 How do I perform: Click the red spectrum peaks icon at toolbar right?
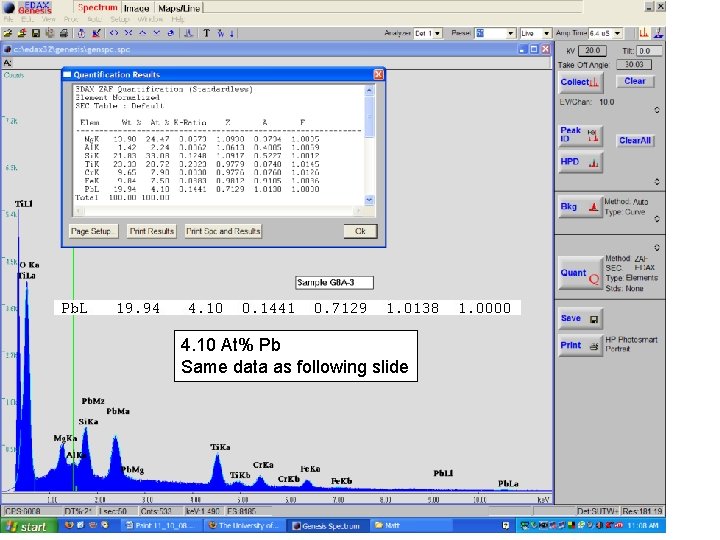644,33
